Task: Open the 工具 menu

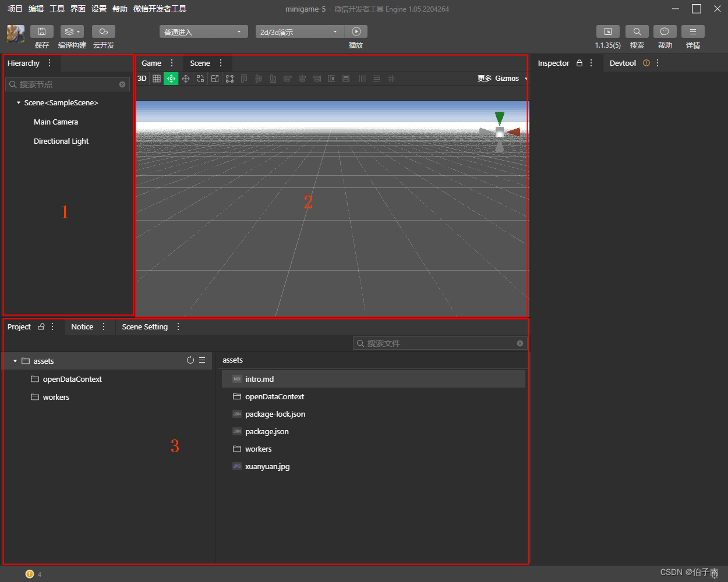Action: click(x=57, y=9)
